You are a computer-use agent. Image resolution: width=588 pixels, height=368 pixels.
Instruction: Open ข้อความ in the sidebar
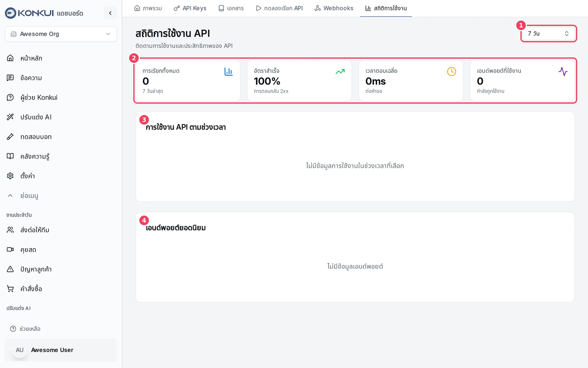pyautogui.click(x=61, y=78)
